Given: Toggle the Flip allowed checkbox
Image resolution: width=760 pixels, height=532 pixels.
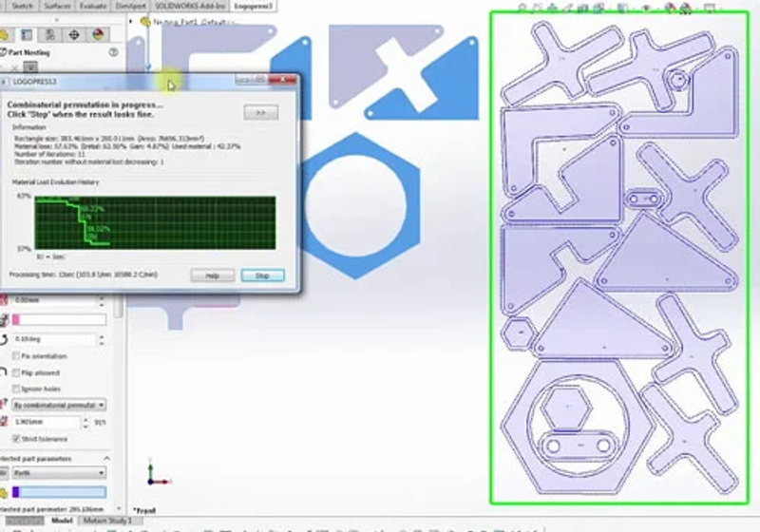Looking at the screenshot, I should (16, 372).
